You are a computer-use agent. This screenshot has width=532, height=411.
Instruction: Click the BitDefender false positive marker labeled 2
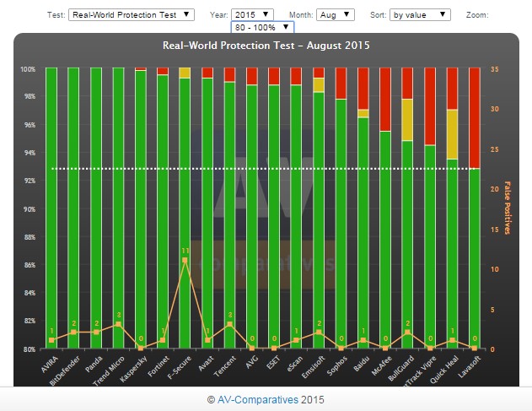point(73,332)
